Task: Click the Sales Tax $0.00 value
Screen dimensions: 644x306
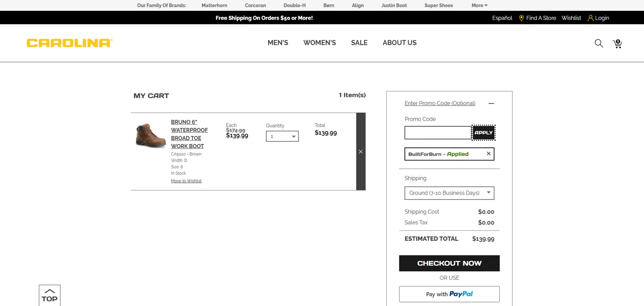Action: 486,223
